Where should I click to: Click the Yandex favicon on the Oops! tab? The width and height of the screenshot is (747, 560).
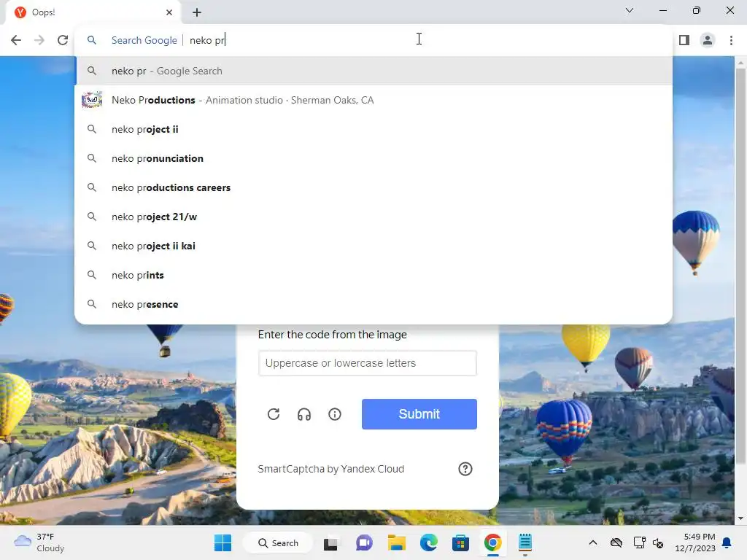click(x=20, y=12)
